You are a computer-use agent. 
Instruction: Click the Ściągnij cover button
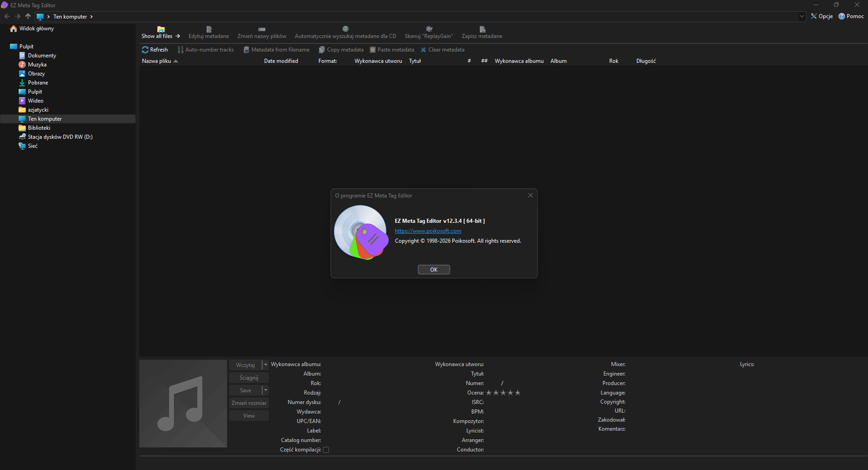tap(249, 377)
